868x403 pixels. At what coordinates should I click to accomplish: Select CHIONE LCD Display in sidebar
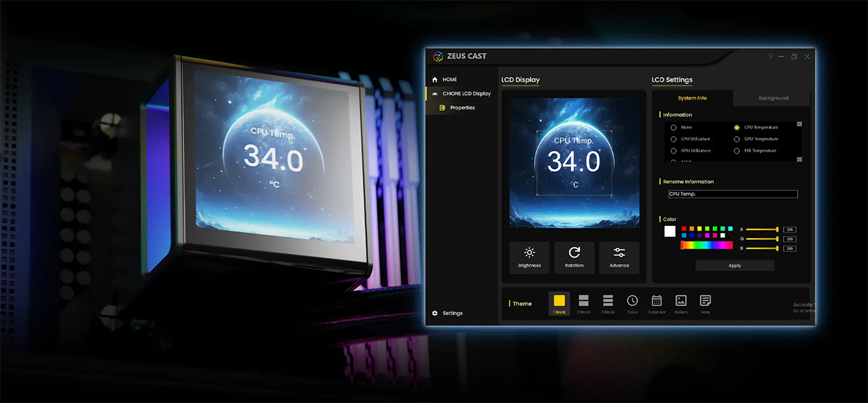[x=461, y=94]
